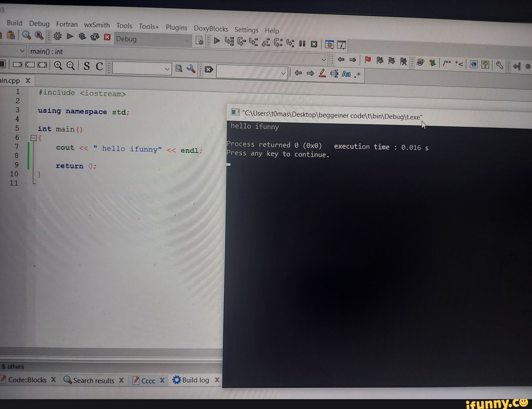Image resolution: width=532 pixels, height=409 pixels.
Task: Zoom out the editor with magnifier minus
Action: [x=70, y=66]
